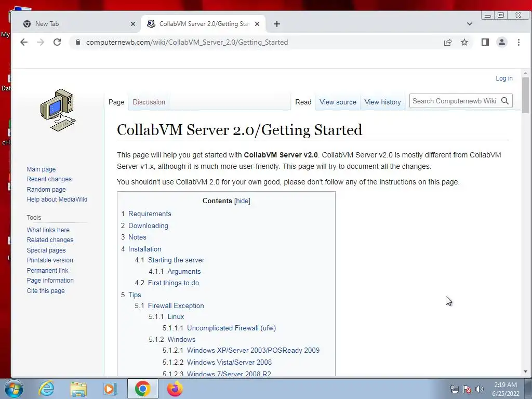Viewport: 532px width, 399px height.
Task: Open Random page link
Action: coord(46,189)
